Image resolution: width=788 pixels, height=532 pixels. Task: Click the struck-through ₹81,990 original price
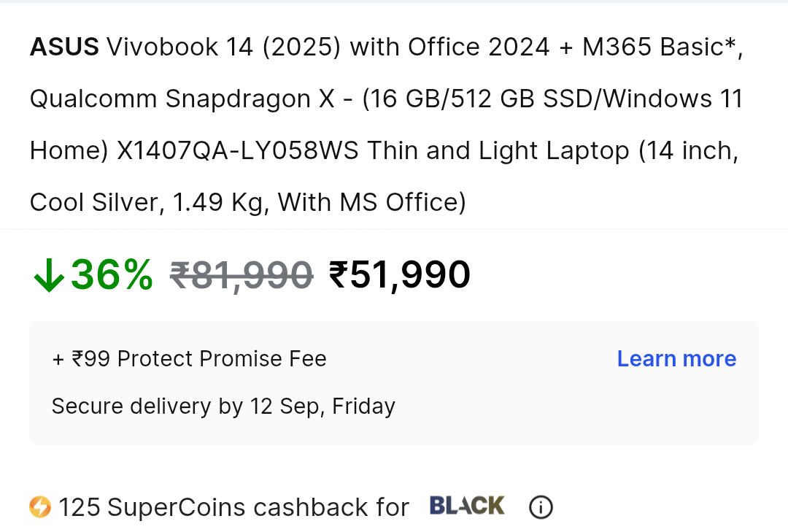(242, 276)
